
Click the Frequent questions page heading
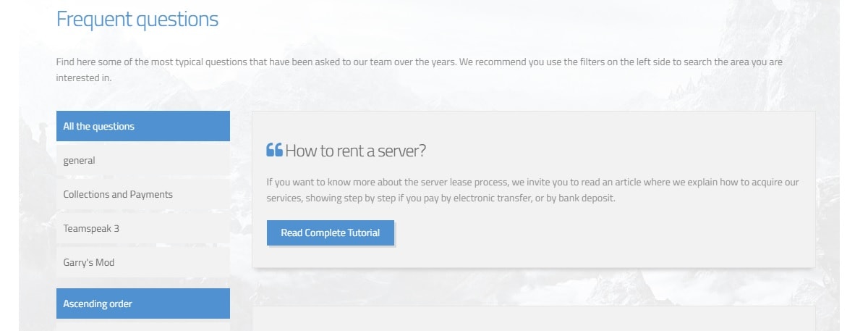tap(137, 19)
